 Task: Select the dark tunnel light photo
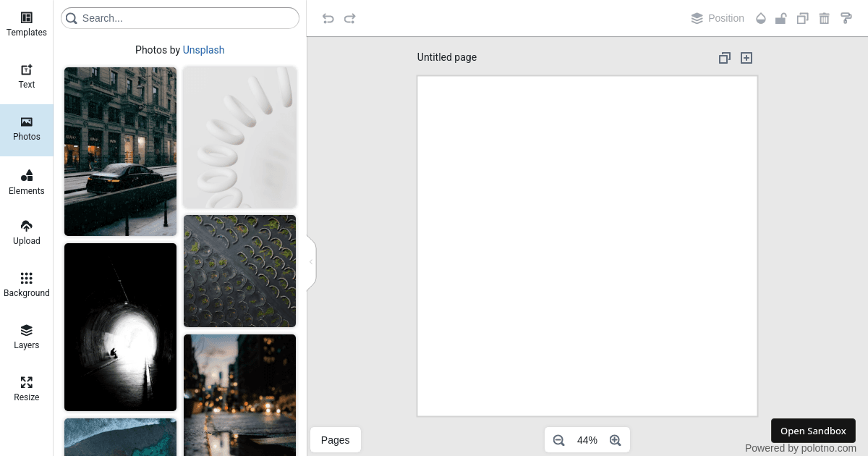[120, 327]
